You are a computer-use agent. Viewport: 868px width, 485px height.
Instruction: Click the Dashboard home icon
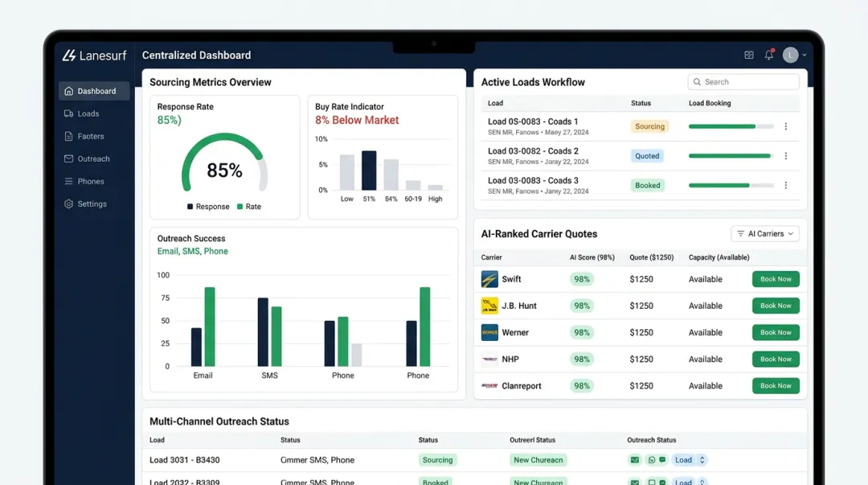click(68, 91)
